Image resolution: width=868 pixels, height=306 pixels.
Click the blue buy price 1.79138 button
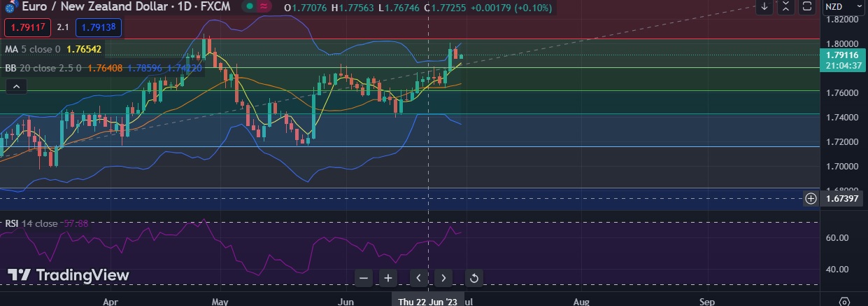[x=99, y=28]
